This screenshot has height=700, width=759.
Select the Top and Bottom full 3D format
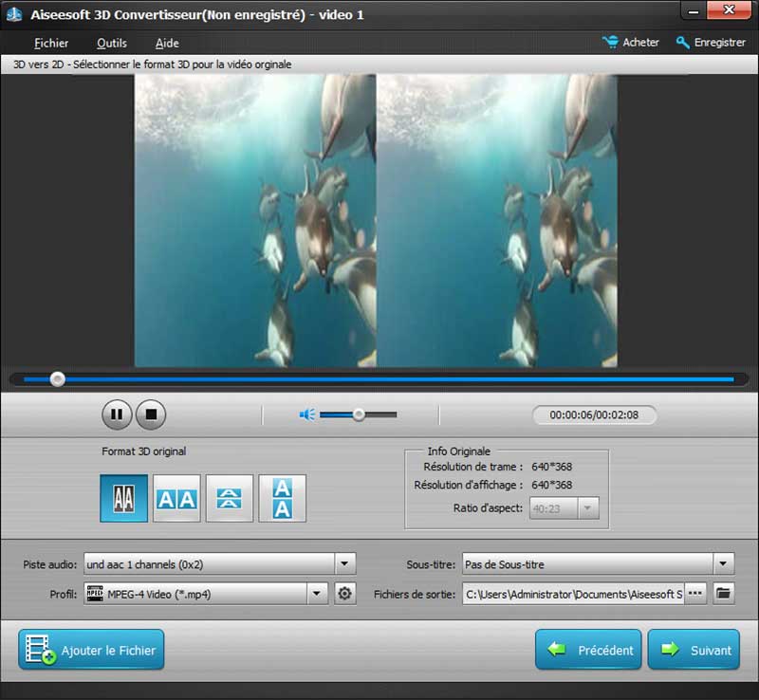click(x=282, y=497)
